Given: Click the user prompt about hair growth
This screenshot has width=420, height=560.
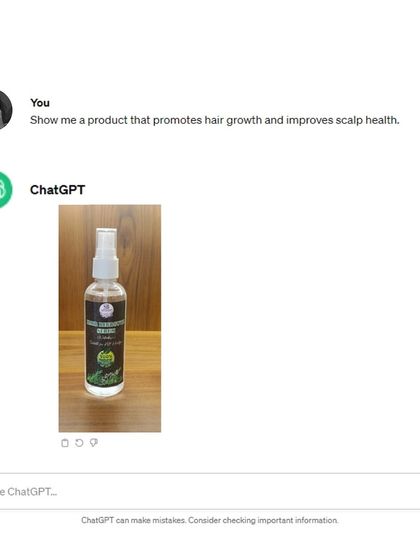Looking at the screenshot, I should tap(215, 120).
